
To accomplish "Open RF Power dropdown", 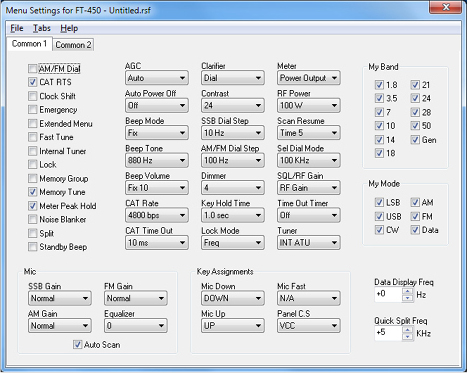I will point(309,106).
